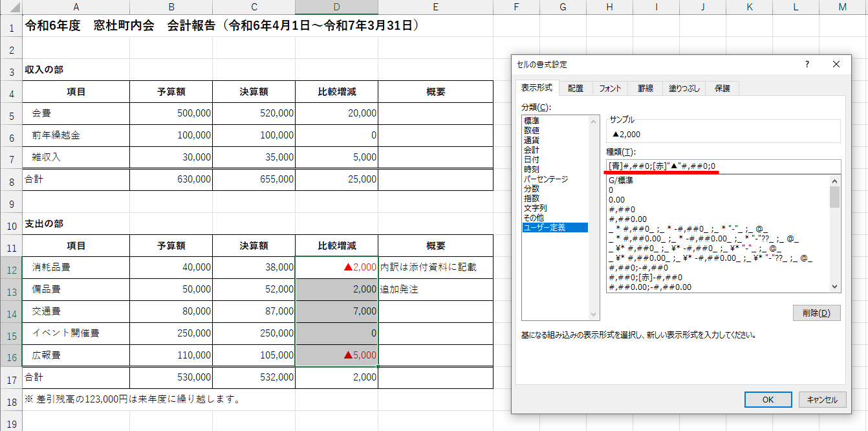Screen dimensions: 868x431
Task: Click the dialog help question mark icon
Action: [x=807, y=64]
